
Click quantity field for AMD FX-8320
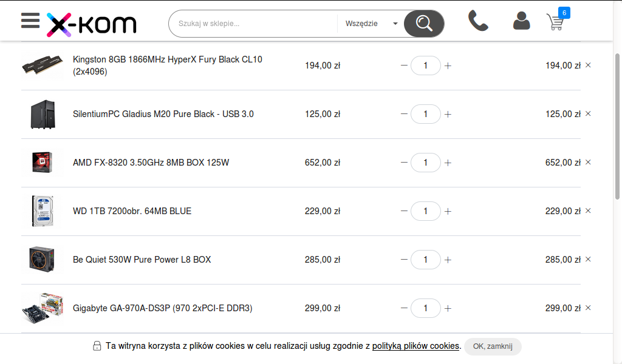[426, 163]
